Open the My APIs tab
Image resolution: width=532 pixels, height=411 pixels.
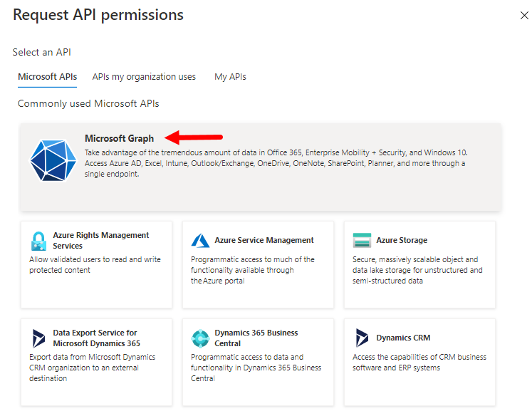(230, 77)
